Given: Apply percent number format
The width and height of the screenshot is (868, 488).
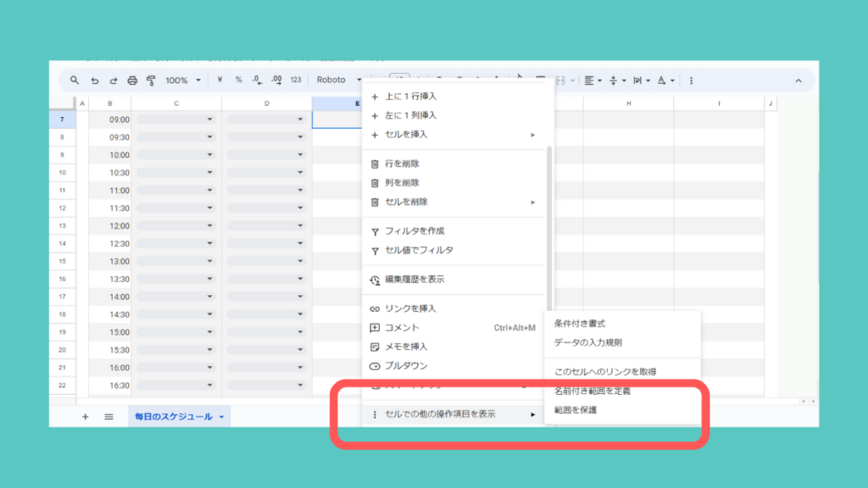Looking at the screenshot, I should pyautogui.click(x=238, y=80).
